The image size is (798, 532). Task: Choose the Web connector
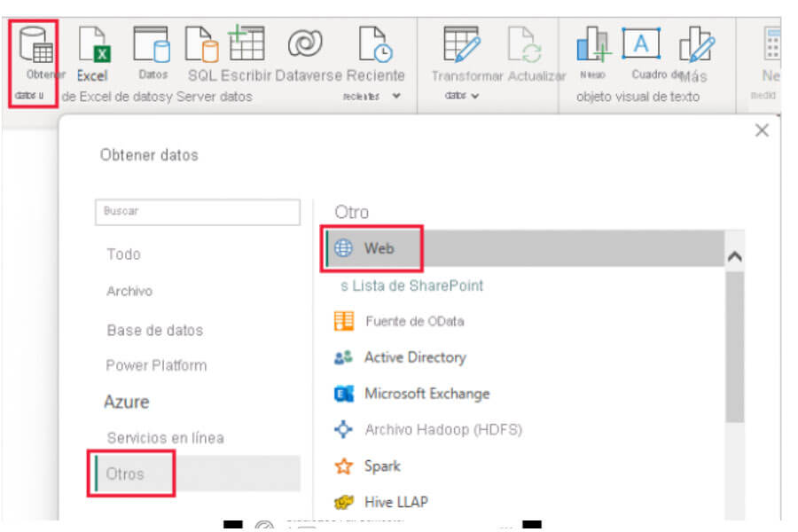(x=525, y=248)
